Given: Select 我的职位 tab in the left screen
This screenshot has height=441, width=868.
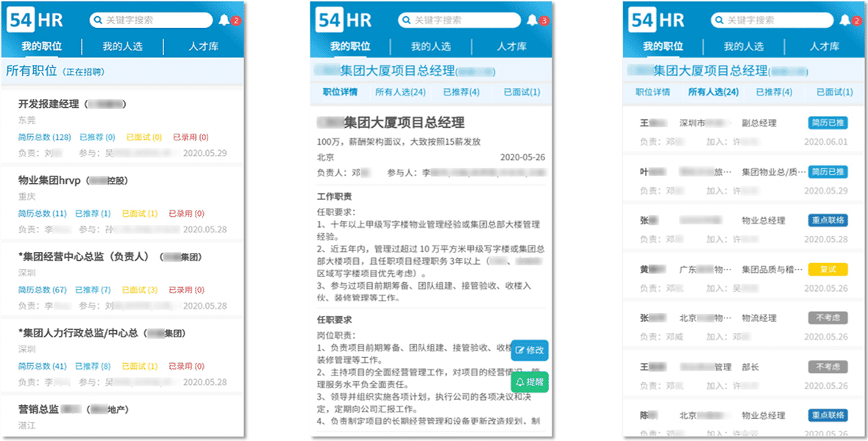Looking at the screenshot, I should (41, 46).
